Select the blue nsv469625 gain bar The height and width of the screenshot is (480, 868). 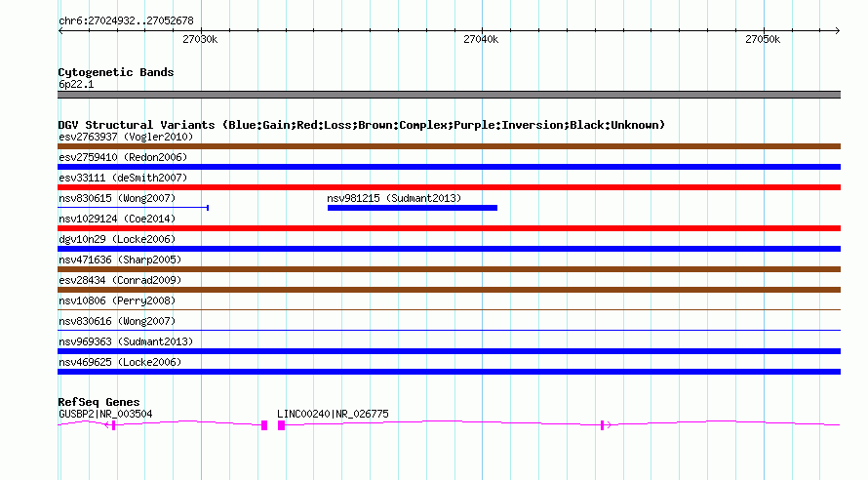point(449,372)
